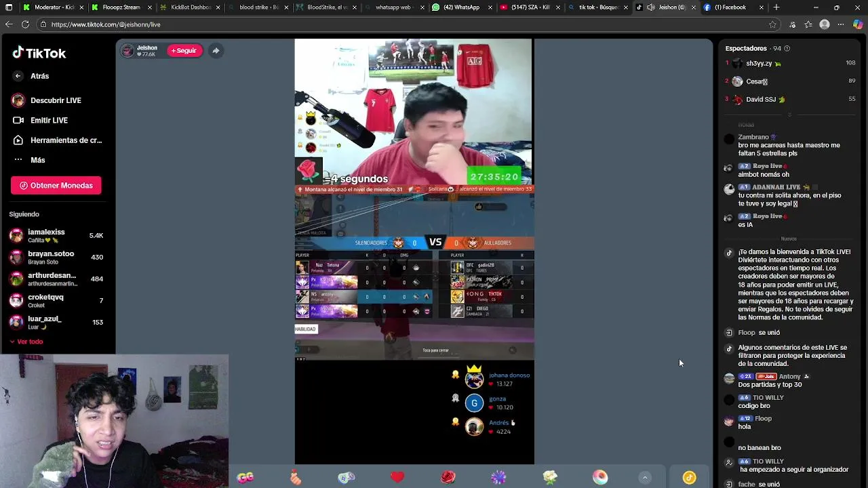Send the game controller gift

click(347, 477)
